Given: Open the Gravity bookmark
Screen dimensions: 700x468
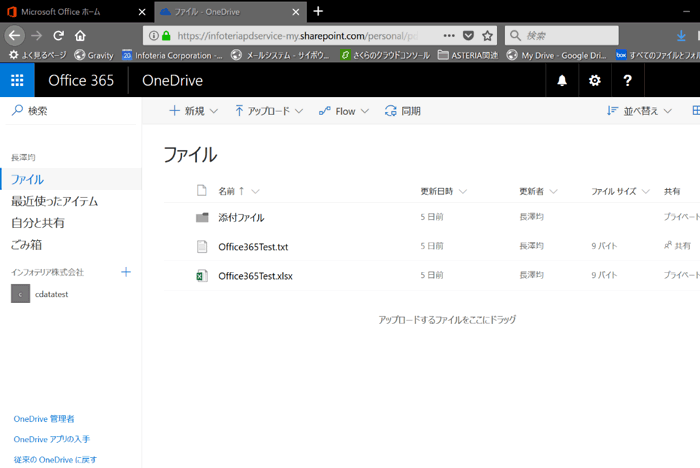Looking at the screenshot, I should point(94,55).
